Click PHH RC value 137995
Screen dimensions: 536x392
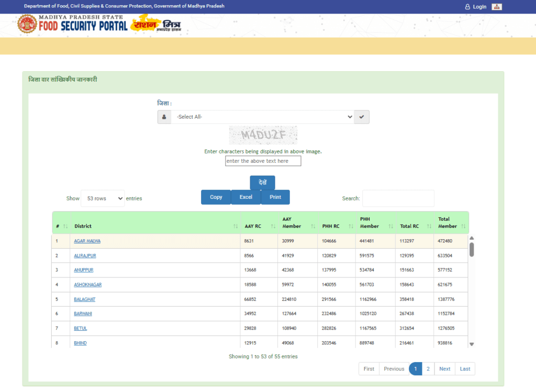pyautogui.click(x=329, y=270)
